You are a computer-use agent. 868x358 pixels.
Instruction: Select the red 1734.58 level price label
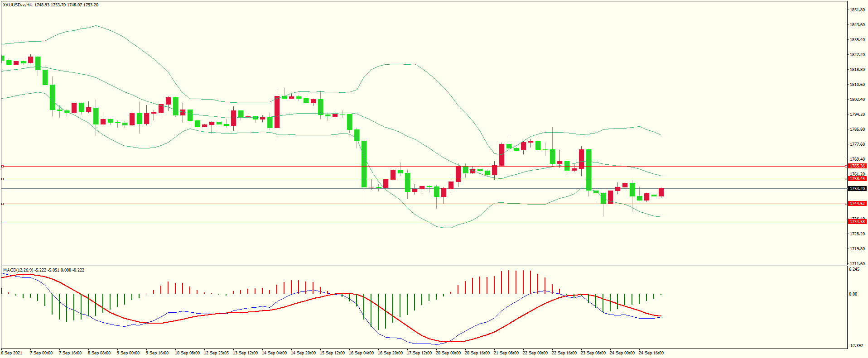857,222
